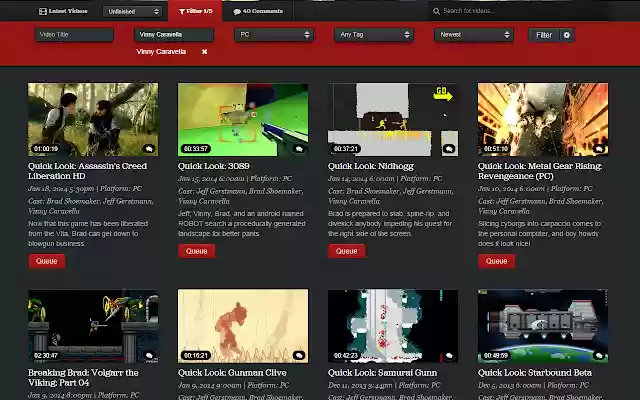Open the Volgarr the Viking thumbnail
Viewport: 640px width, 400px height.
coord(93,326)
